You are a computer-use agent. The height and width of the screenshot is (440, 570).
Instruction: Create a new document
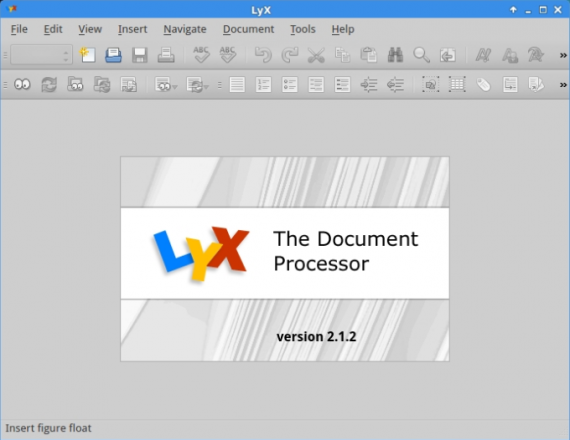click(x=88, y=55)
